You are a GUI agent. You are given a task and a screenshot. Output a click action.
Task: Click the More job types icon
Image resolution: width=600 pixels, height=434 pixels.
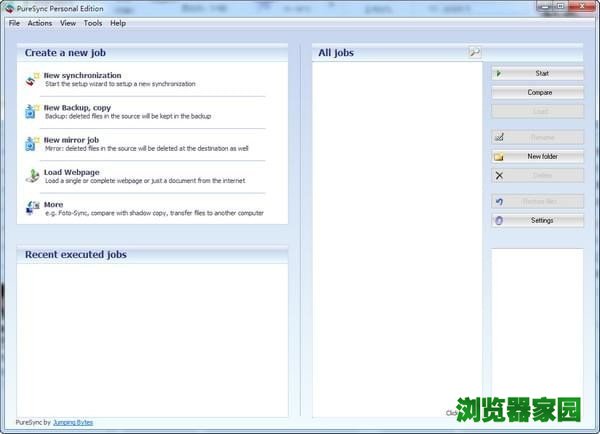click(32, 208)
